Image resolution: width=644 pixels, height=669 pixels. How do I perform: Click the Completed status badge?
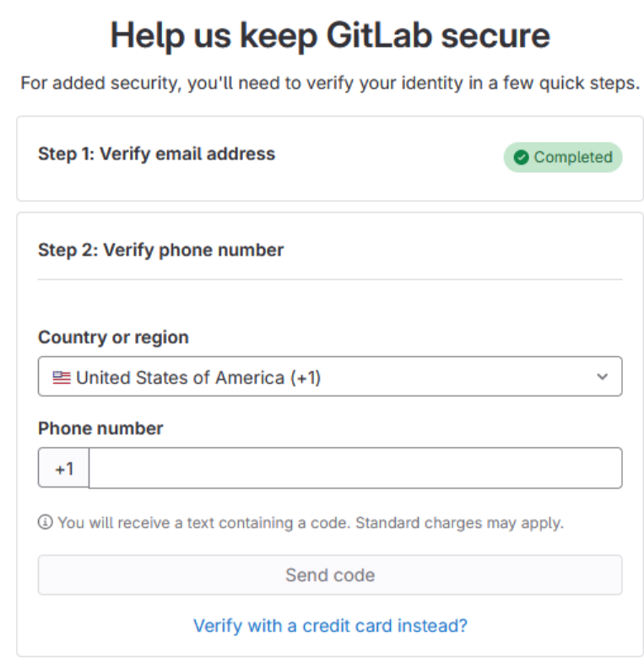click(563, 158)
